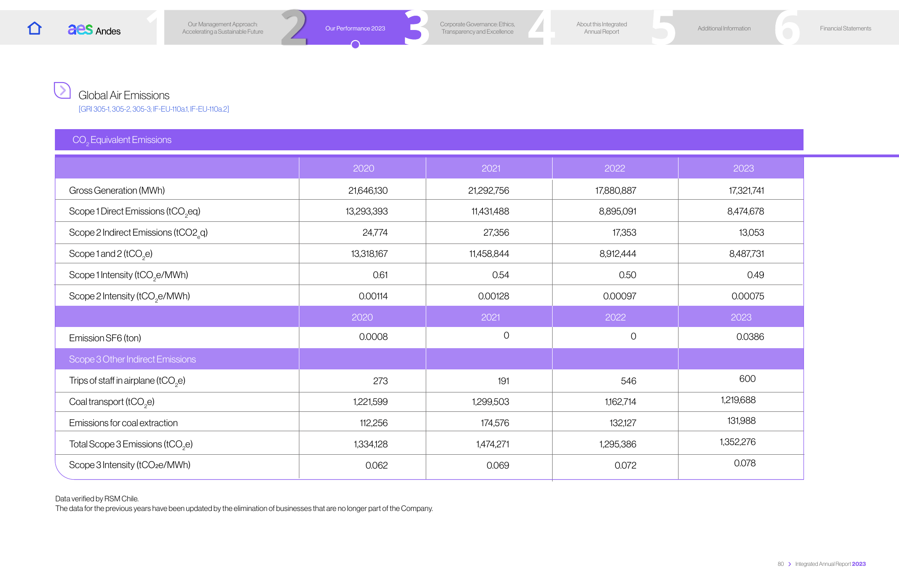
Task: Click the value 0.00128
Action: pos(493,296)
